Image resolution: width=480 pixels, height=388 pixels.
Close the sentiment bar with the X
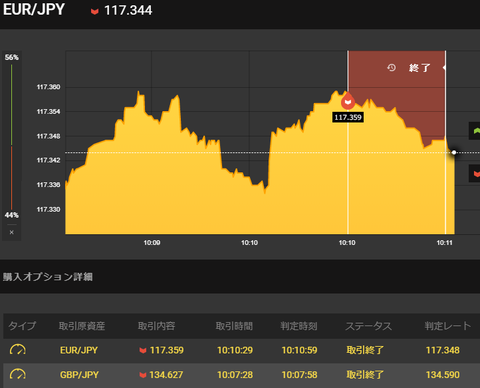12,232
